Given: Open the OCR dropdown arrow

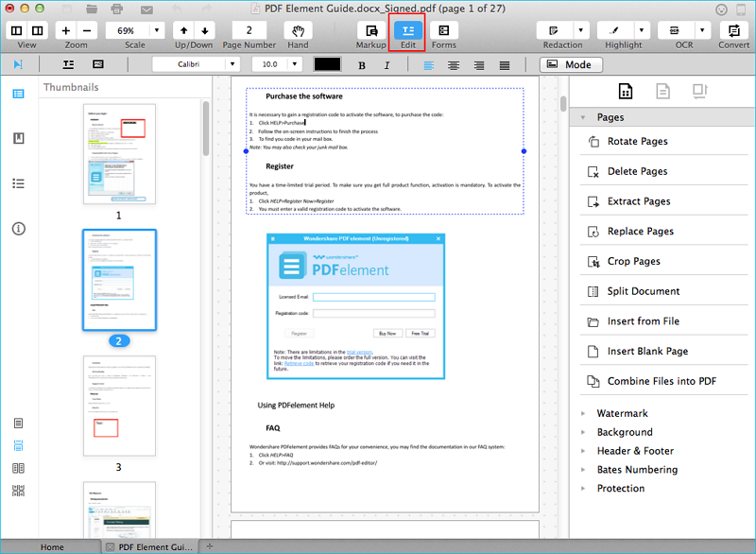Looking at the screenshot, I should [x=702, y=31].
